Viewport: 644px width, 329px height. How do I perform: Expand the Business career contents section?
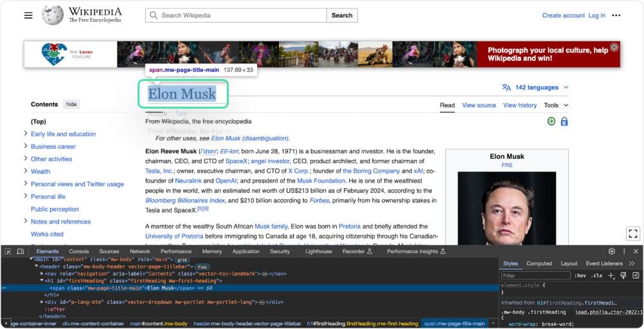point(26,146)
